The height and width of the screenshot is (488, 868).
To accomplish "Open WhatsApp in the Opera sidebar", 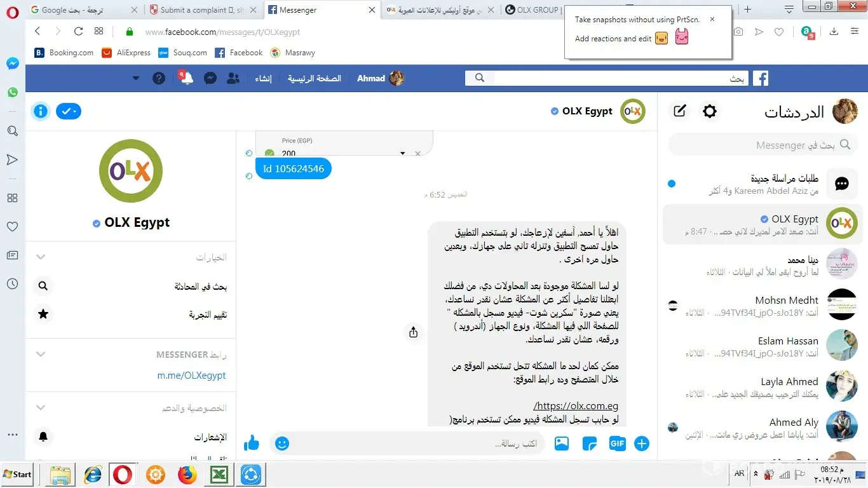I will click(x=13, y=92).
